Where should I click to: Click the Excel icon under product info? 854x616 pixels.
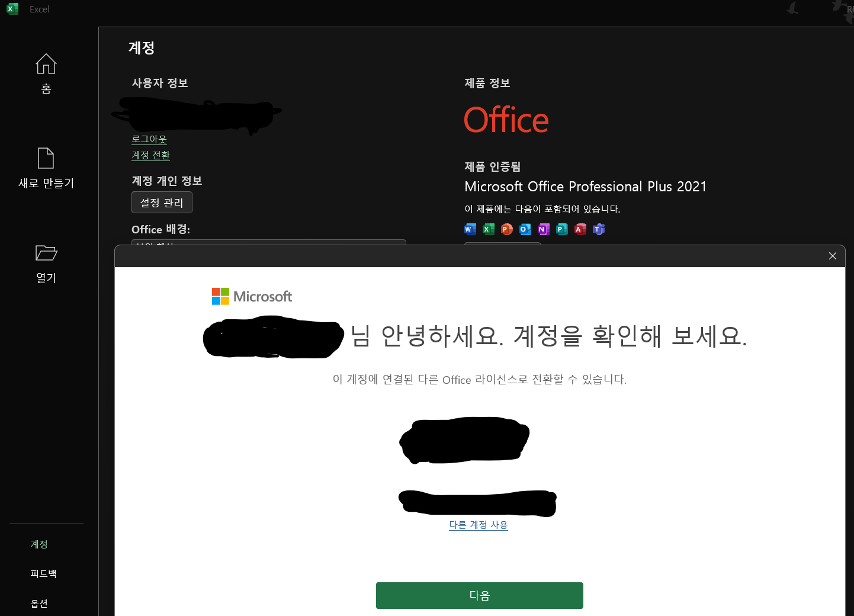(x=489, y=229)
